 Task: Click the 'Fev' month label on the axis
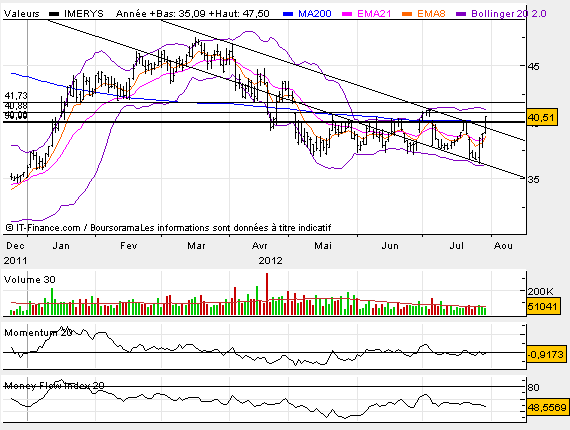pos(129,246)
